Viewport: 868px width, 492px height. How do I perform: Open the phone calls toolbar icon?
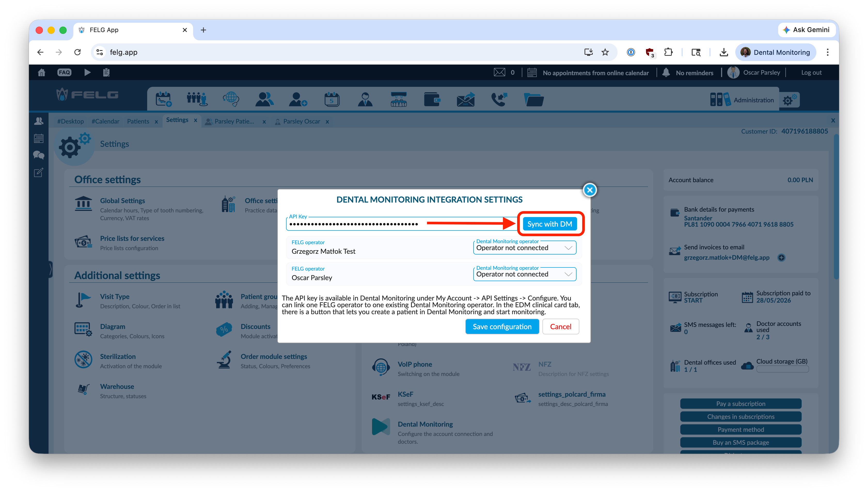pos(499,99)
